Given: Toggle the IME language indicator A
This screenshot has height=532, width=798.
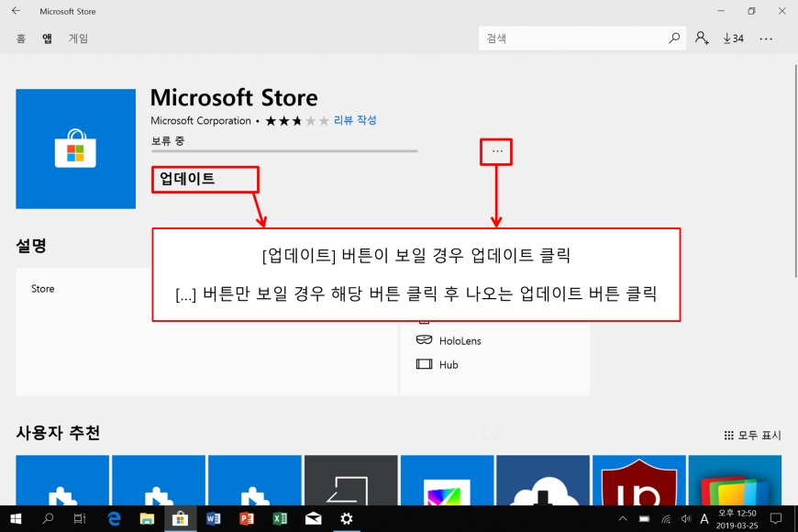Looking at the screenshot, I should point(704,519).
